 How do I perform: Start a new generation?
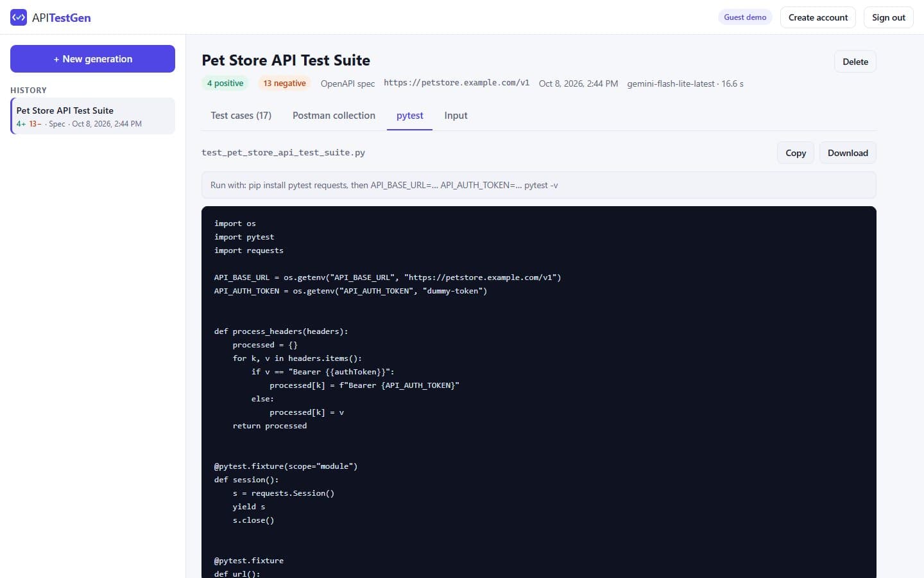pos(92,58)
